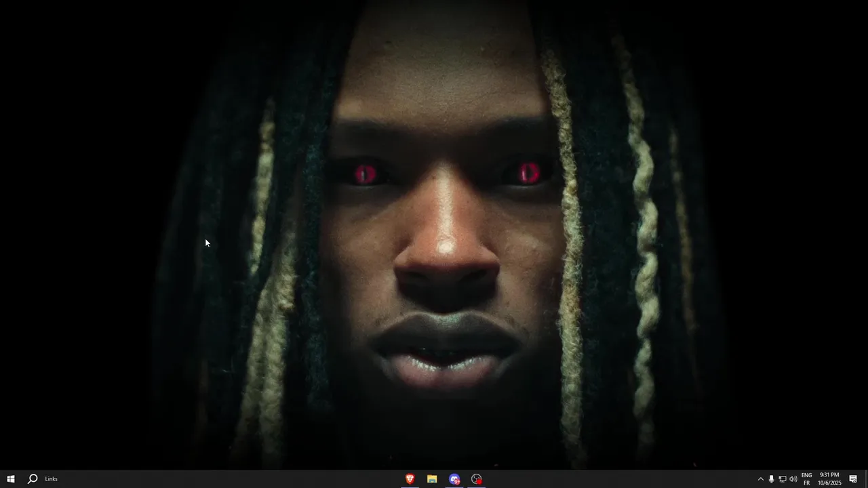Open the Windows Start menu
This screenshot has width=868, height=488.
click(x=10, y=479)
